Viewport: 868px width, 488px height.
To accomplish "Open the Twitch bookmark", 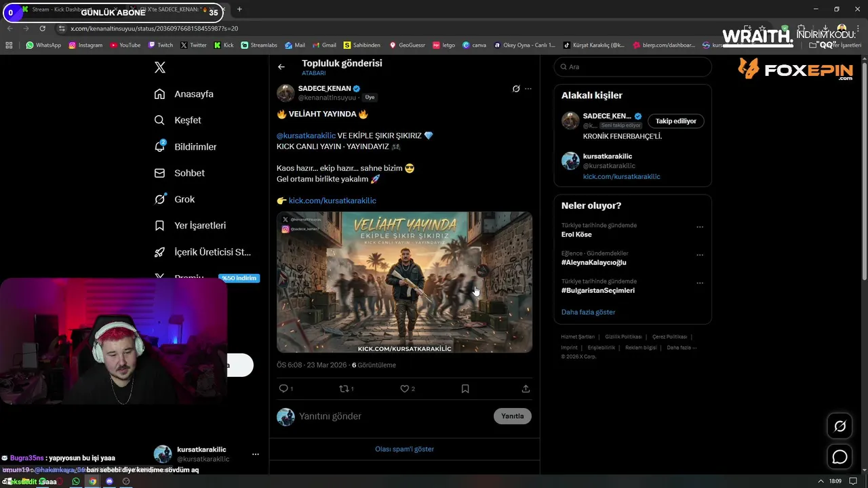I will (161, 45).
